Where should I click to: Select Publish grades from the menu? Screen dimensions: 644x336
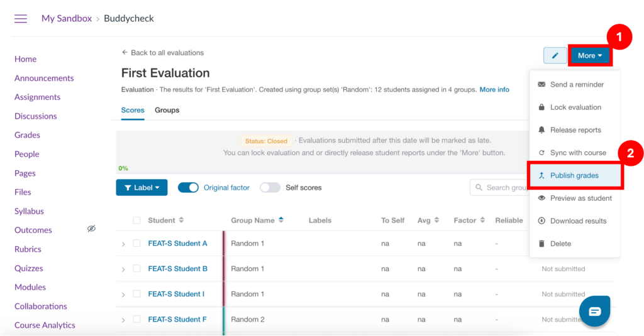pos(574,175)
